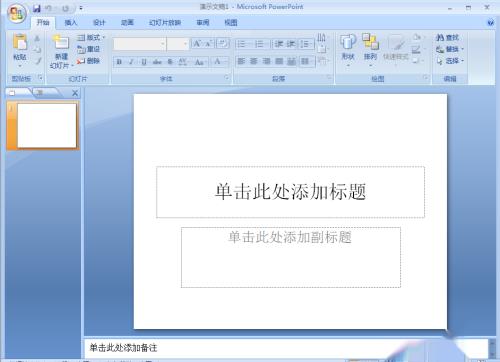This screenshot has width=500, height=362.
Task: Click 重设 (Reset) slide button
Action: 89,49
